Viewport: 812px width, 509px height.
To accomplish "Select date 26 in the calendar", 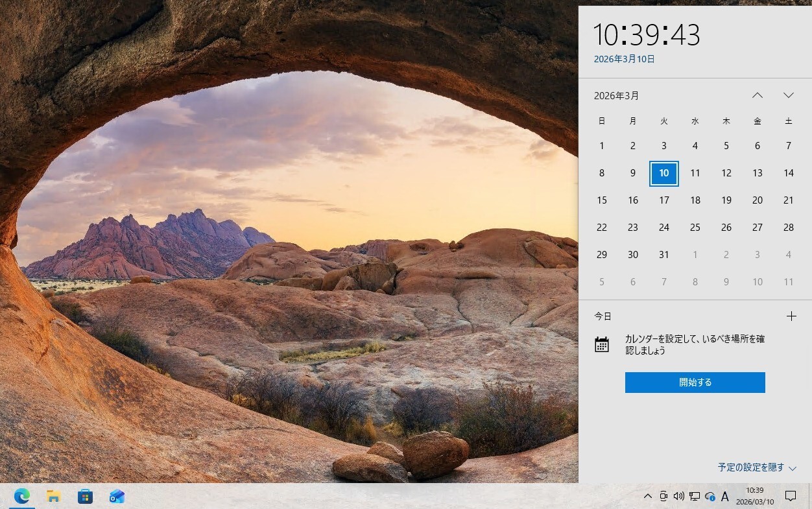I will coord(726,228).
